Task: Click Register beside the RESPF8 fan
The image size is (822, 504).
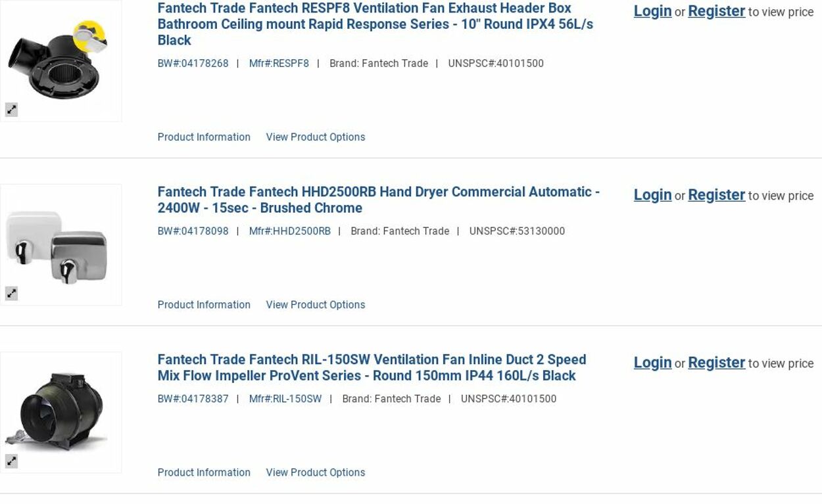Action: click(716, 11)
